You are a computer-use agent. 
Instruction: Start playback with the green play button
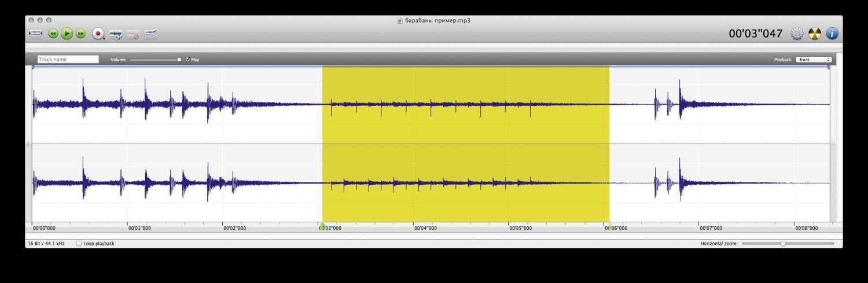click(x=67, y=34)
